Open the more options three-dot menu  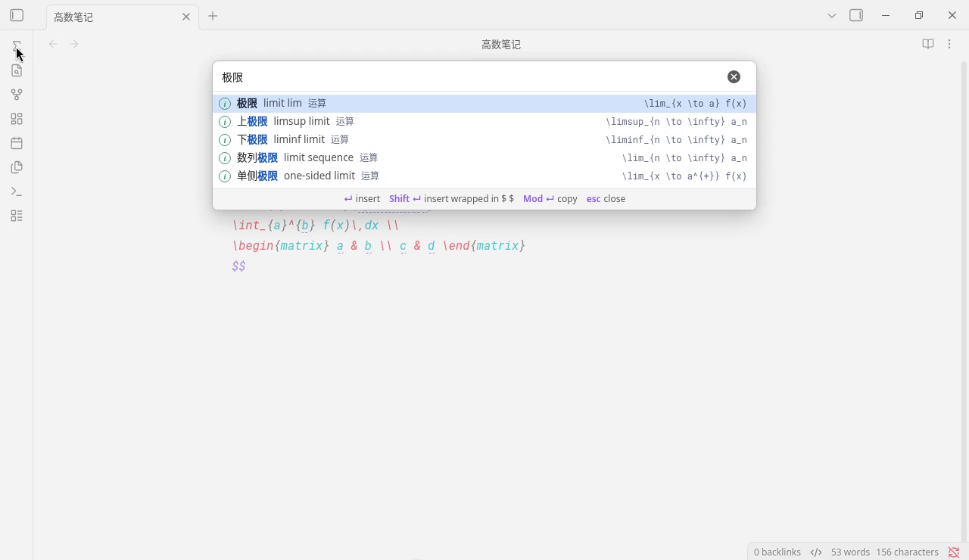coord(949,44)
